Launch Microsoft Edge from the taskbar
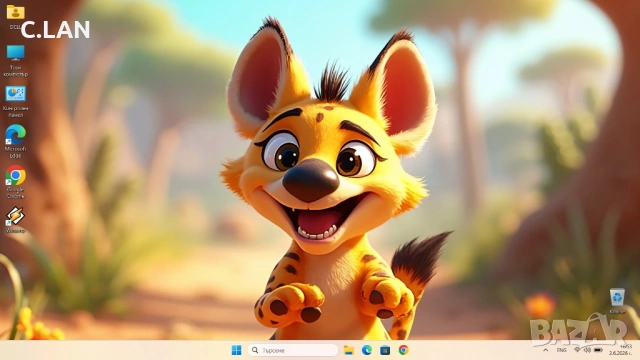Screen dimensions: 640x360 pyautogui.click(x=367, y=350)
